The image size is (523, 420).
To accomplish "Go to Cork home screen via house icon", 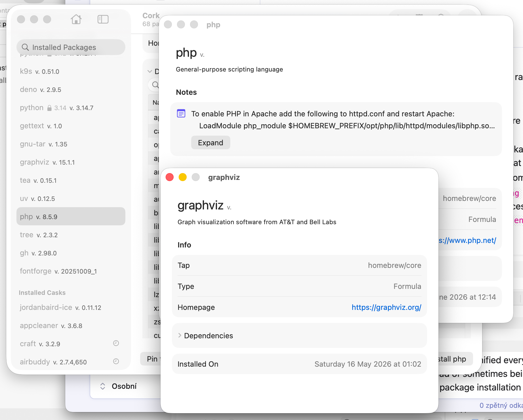I will pos(76,19).
